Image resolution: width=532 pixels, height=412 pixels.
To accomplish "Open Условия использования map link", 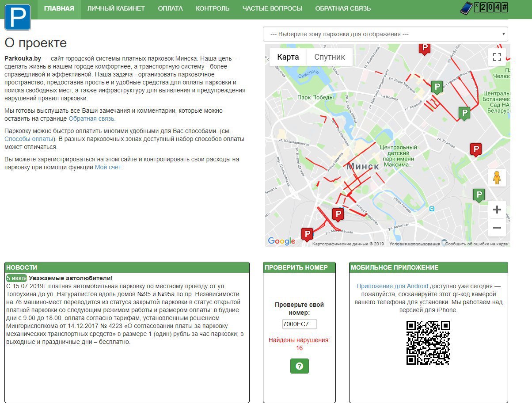I will tap(414, 244).
